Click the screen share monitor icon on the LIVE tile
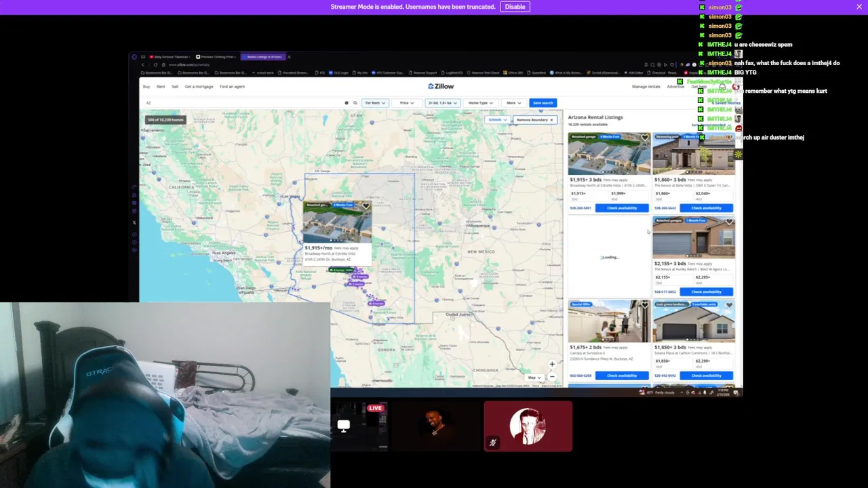 click(x=344, y=426)
